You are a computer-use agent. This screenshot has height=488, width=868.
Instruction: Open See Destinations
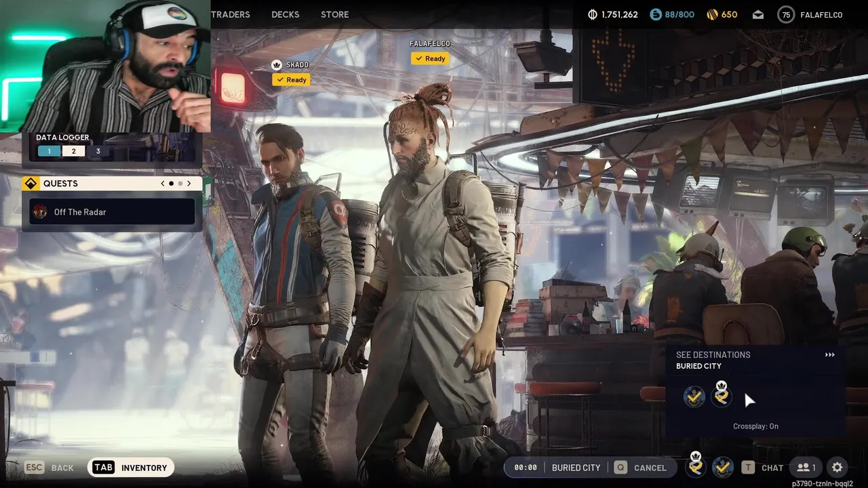[x=713, y=354]
